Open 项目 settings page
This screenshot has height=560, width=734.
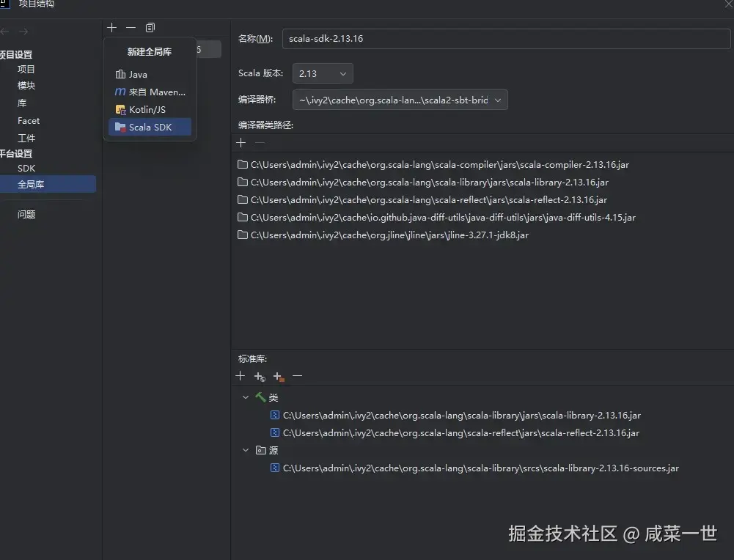[x=26, y=69]
